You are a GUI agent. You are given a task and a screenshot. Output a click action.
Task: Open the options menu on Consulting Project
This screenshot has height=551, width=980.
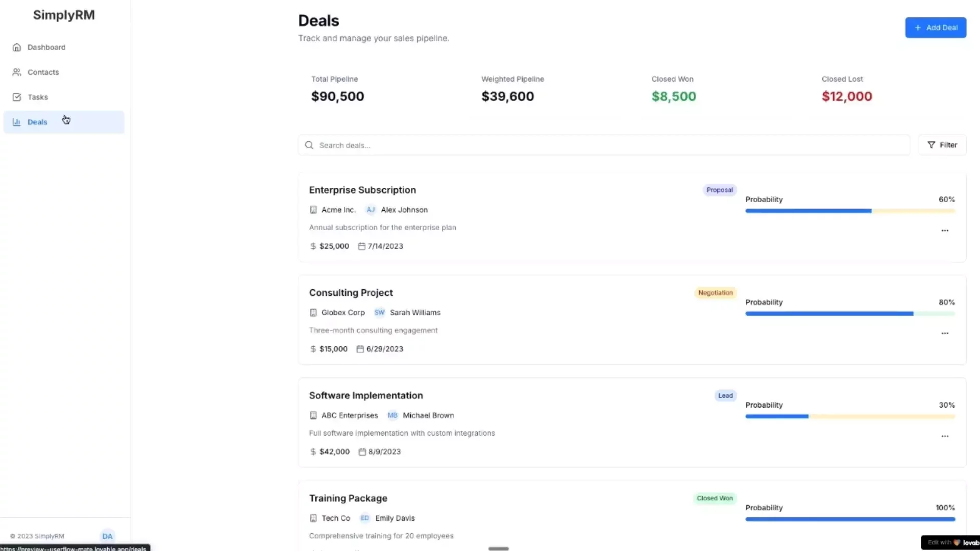click(x=945, y=333)
